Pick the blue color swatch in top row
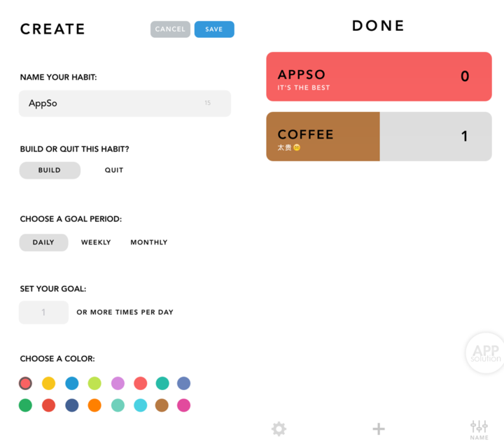Image resolution: width=504 pixels, height=444 pixels. (71, 383)
